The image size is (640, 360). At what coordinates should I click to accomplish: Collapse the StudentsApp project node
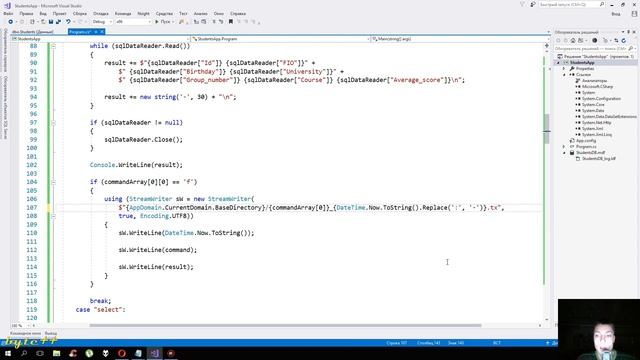tap(558, 62)
